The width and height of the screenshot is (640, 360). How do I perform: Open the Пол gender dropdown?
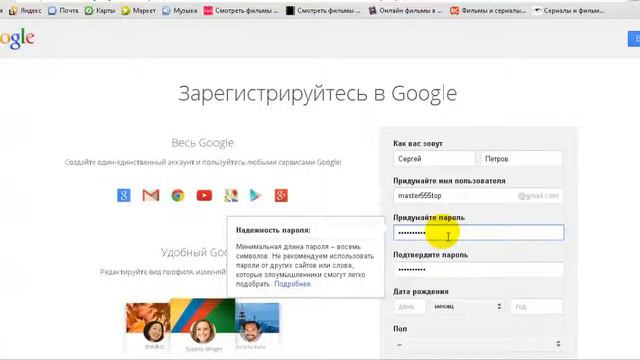pos(478,344)
